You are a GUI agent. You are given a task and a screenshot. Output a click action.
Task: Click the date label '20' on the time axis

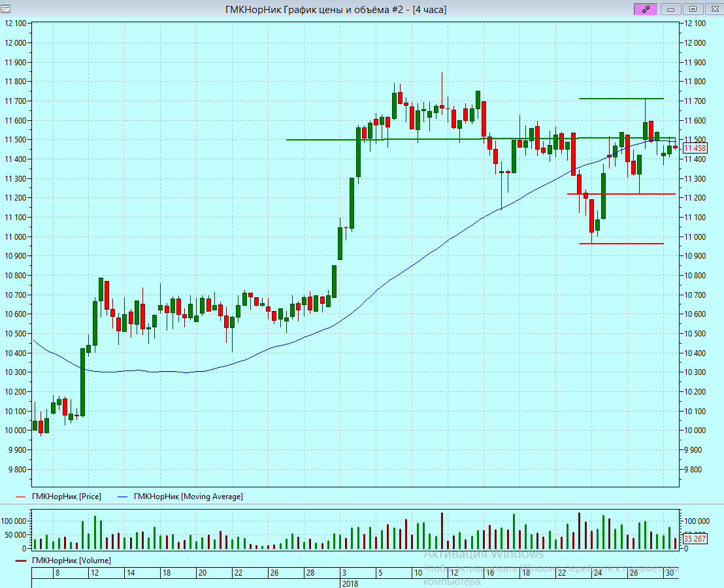point(203,573)
